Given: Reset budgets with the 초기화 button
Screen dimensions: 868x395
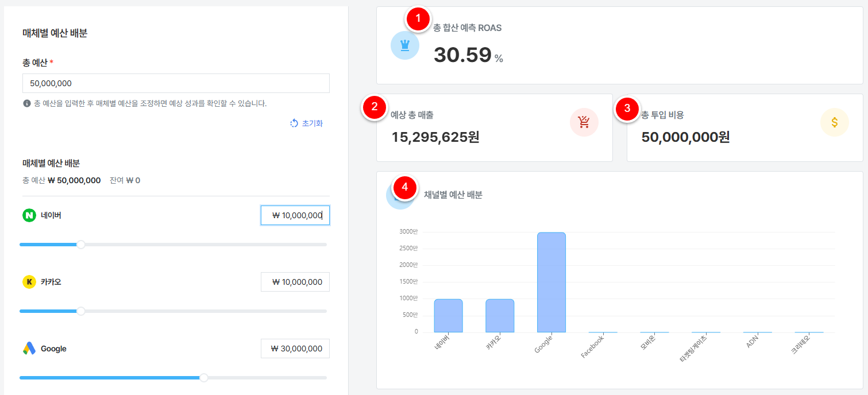Looking at the screenshot, I should 307,123.
